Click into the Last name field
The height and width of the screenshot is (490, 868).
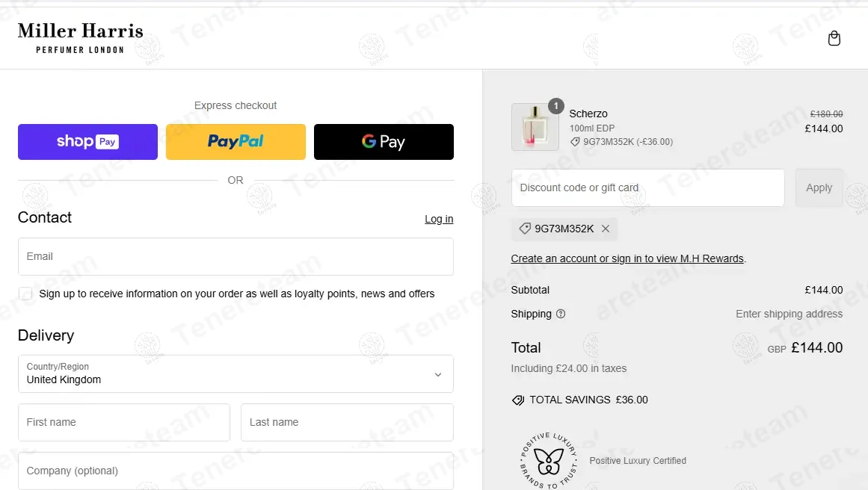(x=347, y=423)
